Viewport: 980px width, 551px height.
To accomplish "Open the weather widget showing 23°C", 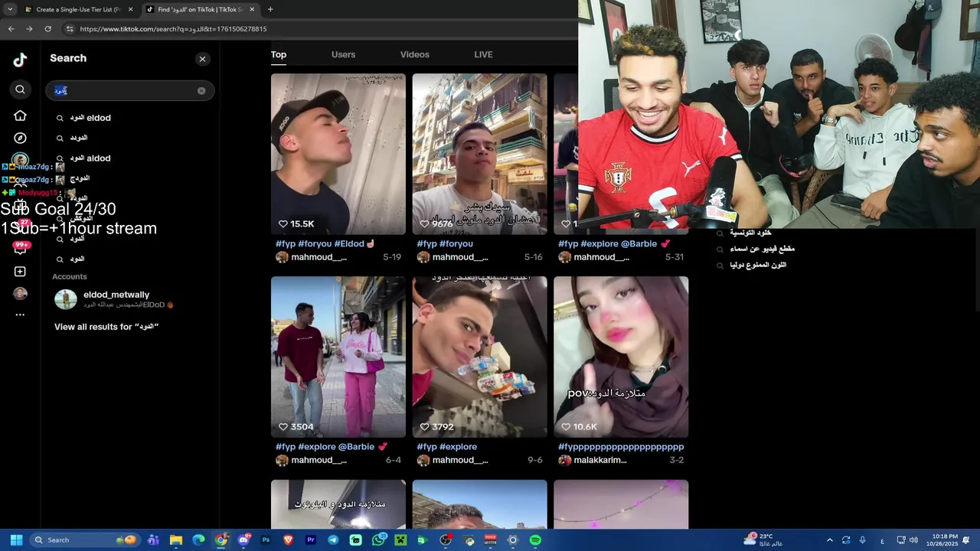I will coord(763,540).
